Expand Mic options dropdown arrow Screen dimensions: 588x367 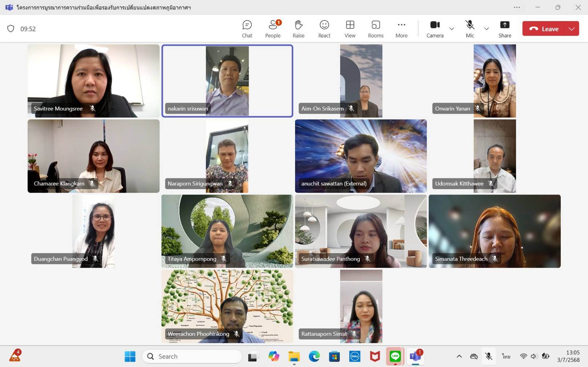coord(487,29)
